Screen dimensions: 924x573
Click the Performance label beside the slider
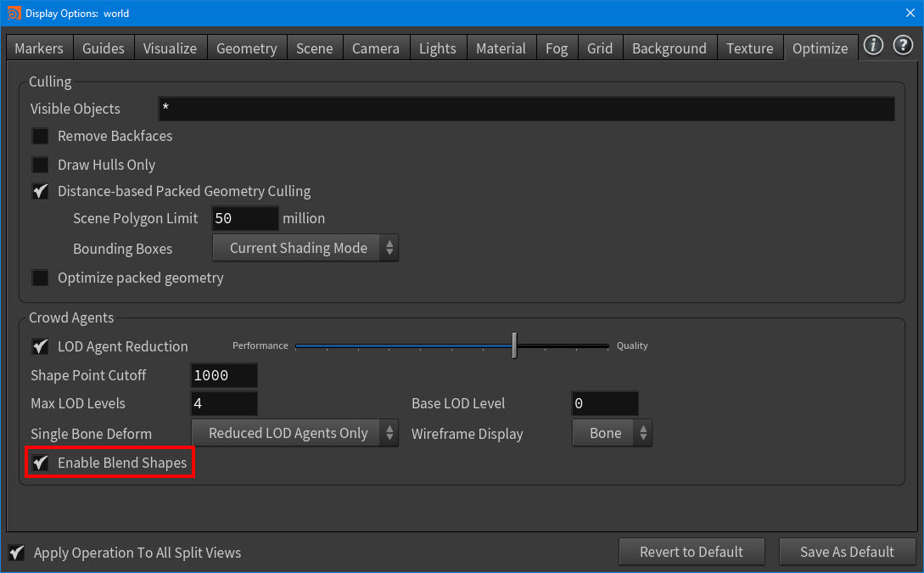[x=260, y=345]
